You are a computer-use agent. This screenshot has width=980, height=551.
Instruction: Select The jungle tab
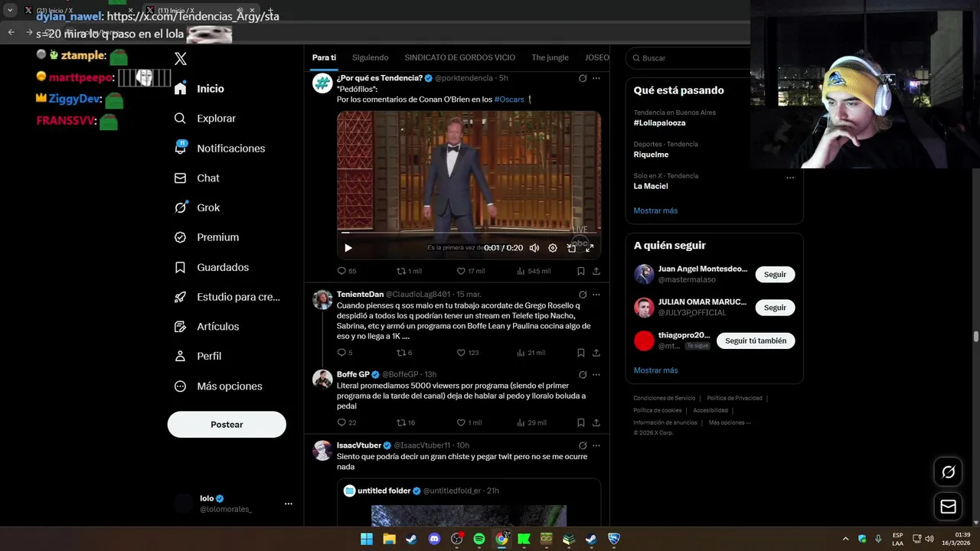550,57
